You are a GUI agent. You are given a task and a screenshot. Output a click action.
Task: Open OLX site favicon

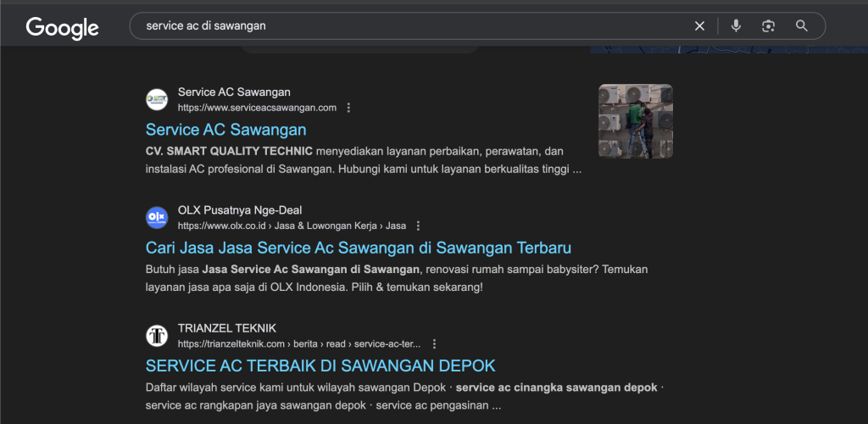point(157,218)
